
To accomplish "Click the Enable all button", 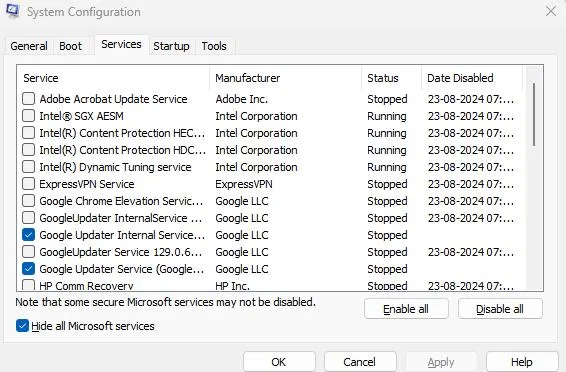I will point(406,309).
